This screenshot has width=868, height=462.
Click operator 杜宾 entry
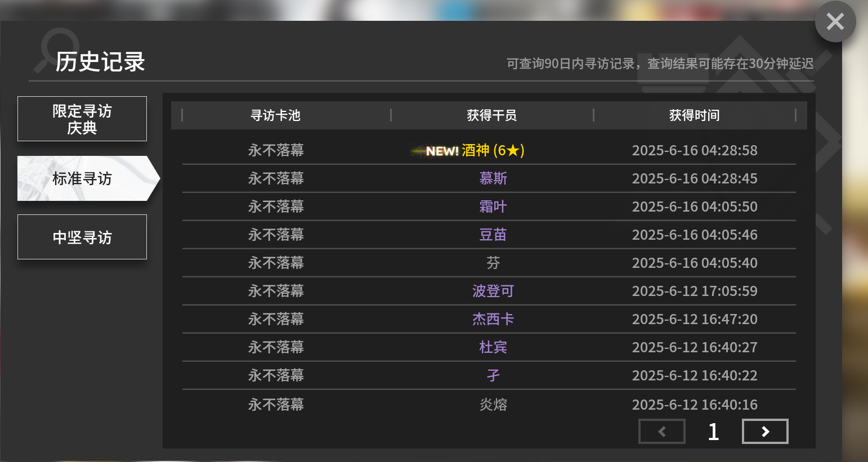click(493, 347)
